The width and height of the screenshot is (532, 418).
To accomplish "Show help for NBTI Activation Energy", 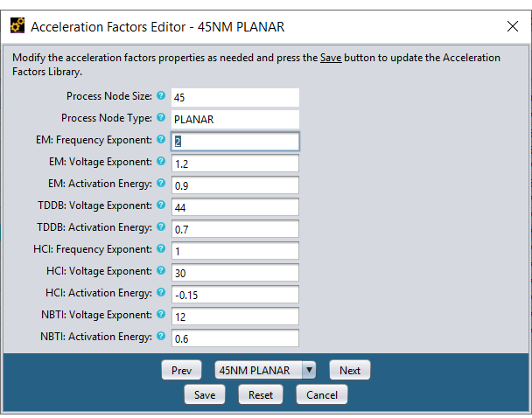I will [x=161, y=336].
